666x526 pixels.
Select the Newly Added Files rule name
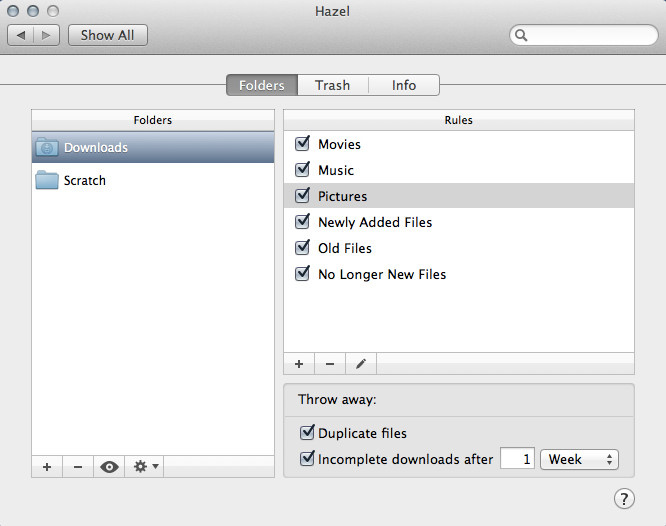tap(375, 222)
